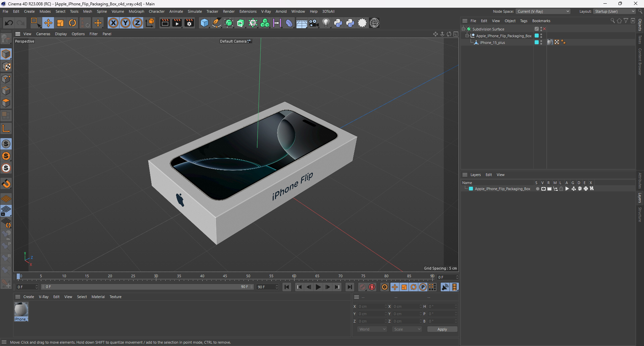Toggle layer Visible eye icon

coord(543,189)
